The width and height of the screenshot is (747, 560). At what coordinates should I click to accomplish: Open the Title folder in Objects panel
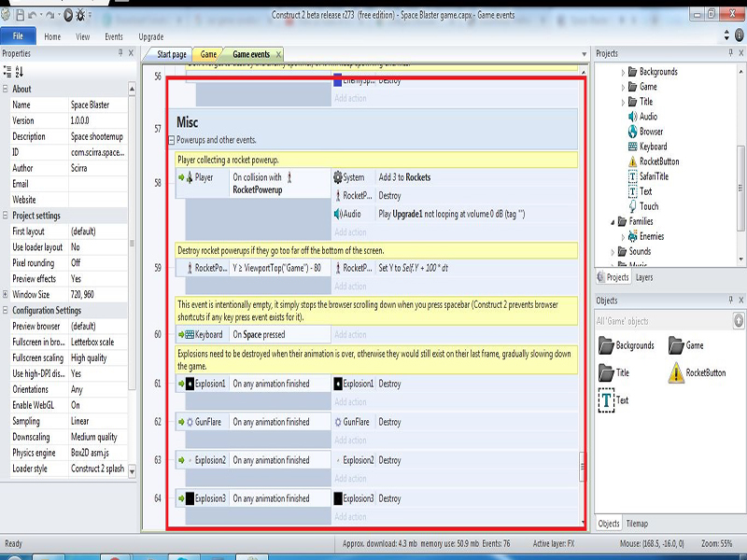click(613, 372)
